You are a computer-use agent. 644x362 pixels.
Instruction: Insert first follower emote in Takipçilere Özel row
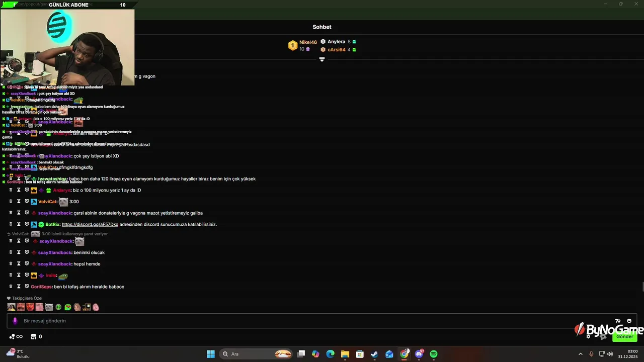(x=11, y=307)
